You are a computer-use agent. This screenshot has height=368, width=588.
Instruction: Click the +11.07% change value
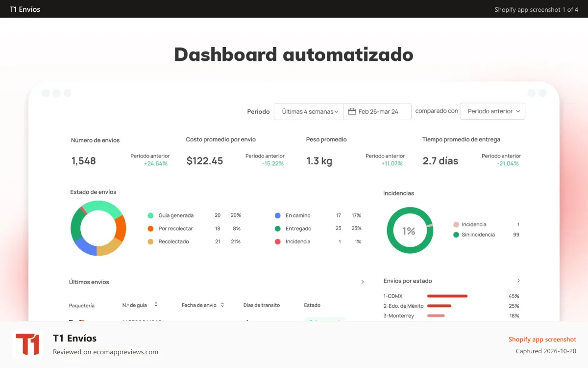click(392, 163)
